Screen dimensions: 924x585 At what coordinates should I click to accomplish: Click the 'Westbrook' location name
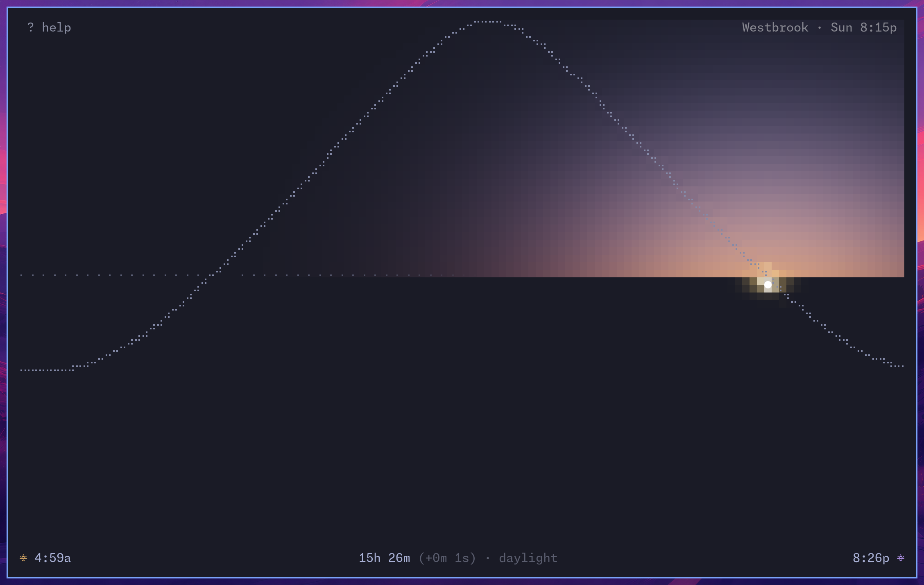(x=775, y=27)
